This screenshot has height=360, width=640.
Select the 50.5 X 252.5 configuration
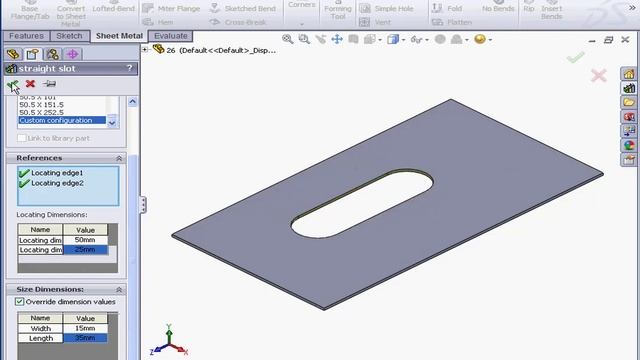[x=42, y=112]
